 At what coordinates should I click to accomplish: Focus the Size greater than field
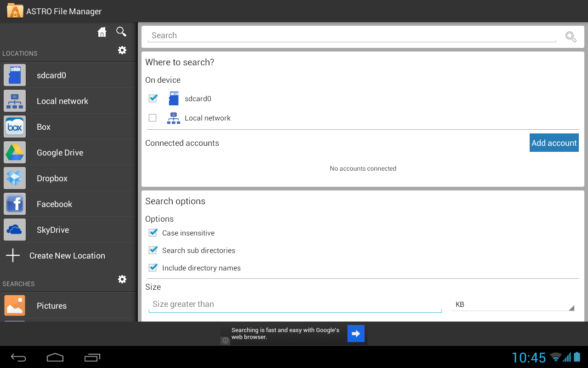295,304
